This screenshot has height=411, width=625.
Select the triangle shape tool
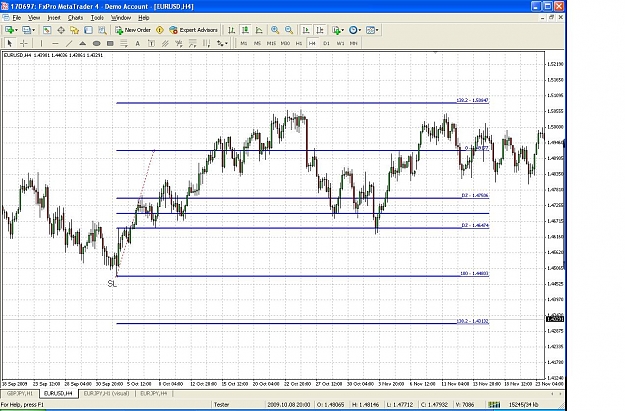coord(83,43)
